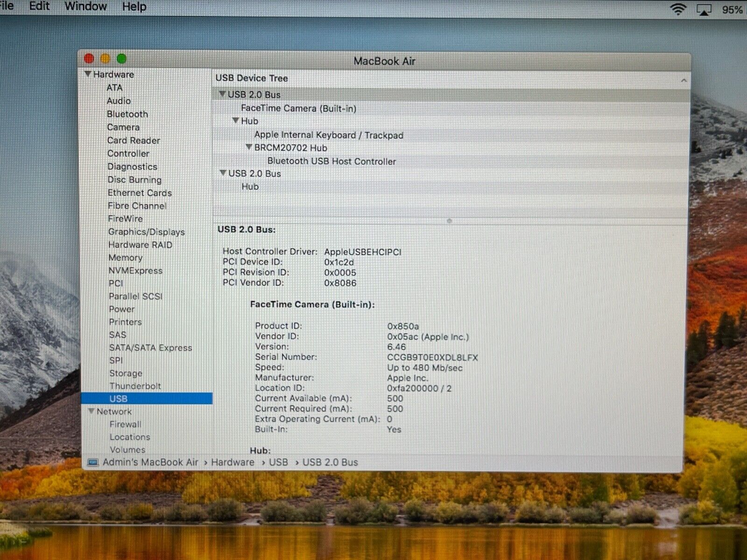This screenshot has height=560, width=747.
Task: Collapse the second USB 2.0 Bus tree node
Action: [x=223, y=173]
